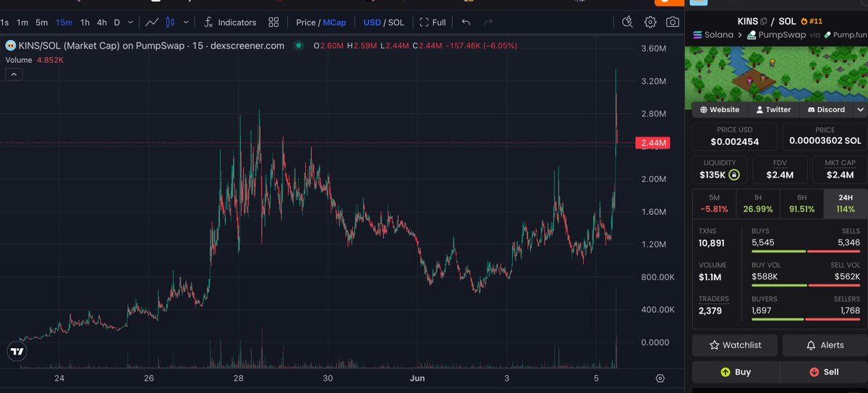Select the 1H stats period
868x393 pixels.
click(757, 203)
